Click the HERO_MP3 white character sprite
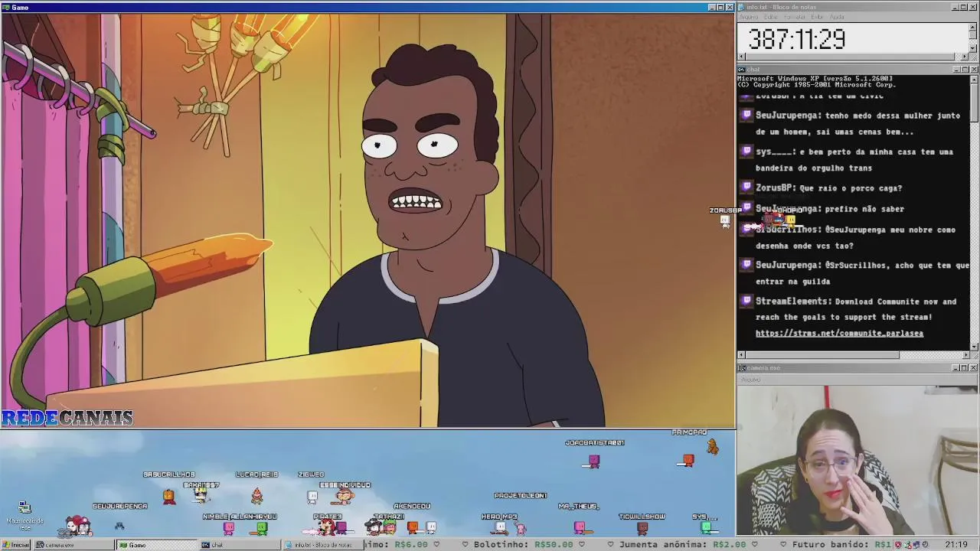Screen dimensions: 980x551 pos(500,527)
